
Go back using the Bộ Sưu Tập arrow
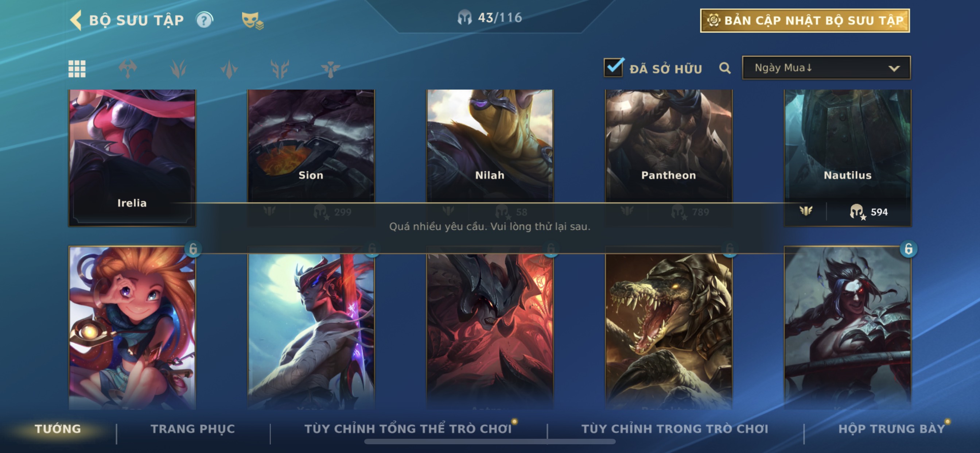pyautogui.click(x=76, y=20)
